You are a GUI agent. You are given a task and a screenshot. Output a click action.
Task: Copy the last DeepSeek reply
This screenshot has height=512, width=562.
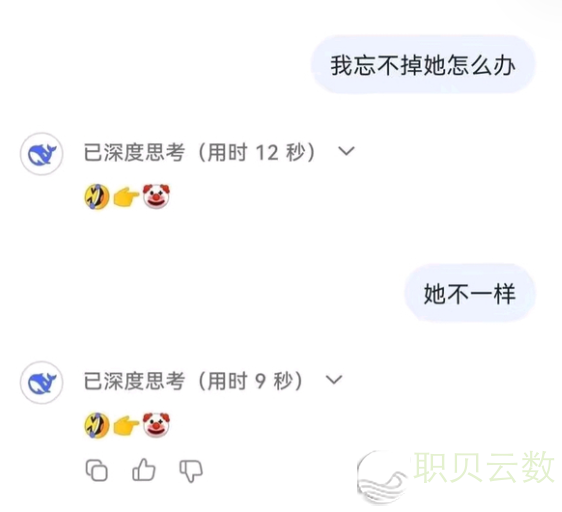click(x=97, y=470)
